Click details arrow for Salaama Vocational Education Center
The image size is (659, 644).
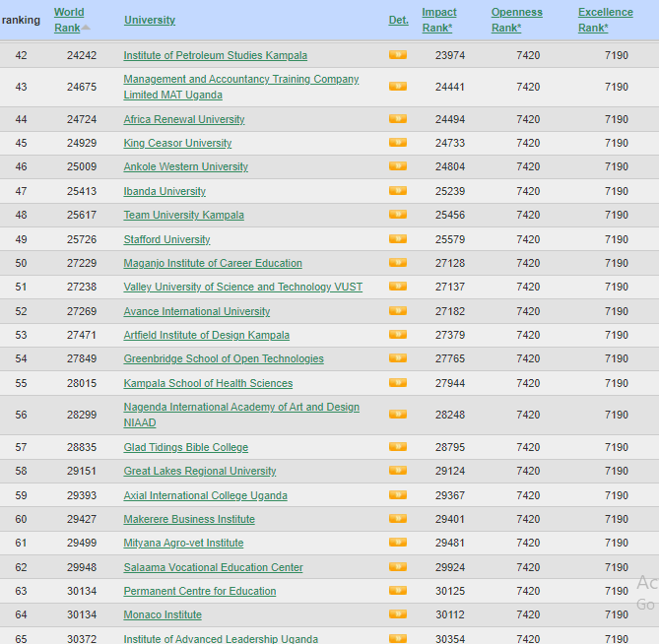point(398,567)
